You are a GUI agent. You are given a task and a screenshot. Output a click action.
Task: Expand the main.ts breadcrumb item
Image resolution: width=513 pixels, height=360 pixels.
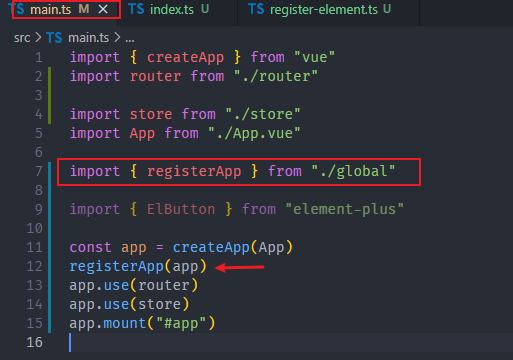pos(89,38)
